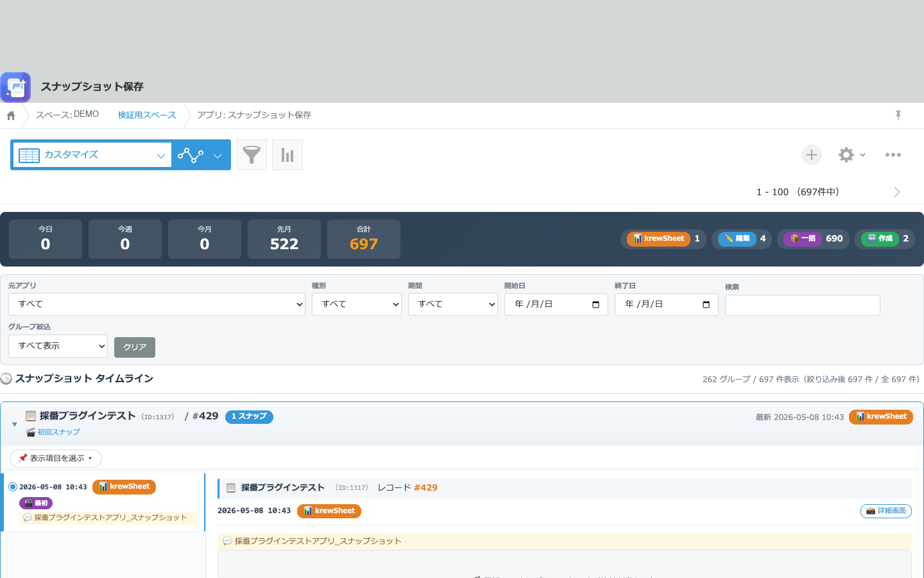Viewport: 924px width, 578px height.
Task: Click the 最初 tag in timeline item
Action: (x=36, y=504)
